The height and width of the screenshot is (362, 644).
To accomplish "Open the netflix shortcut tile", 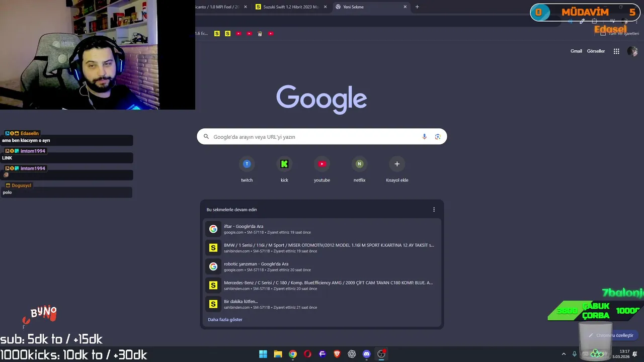I will [359, 170].
